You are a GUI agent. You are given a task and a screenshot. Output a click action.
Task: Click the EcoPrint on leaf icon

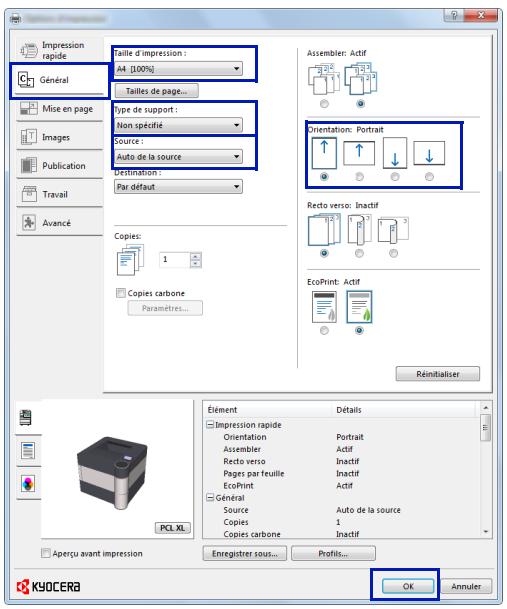point(359,307)
